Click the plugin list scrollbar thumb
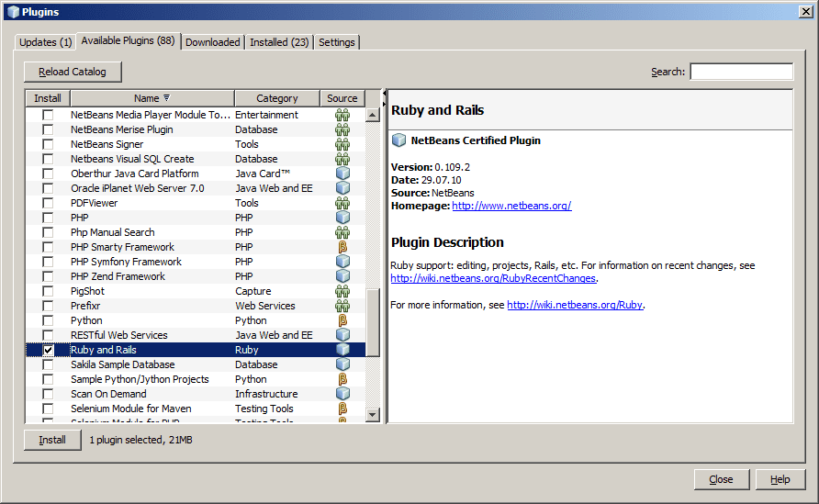819x504 pixels. (x=373, y=322)
